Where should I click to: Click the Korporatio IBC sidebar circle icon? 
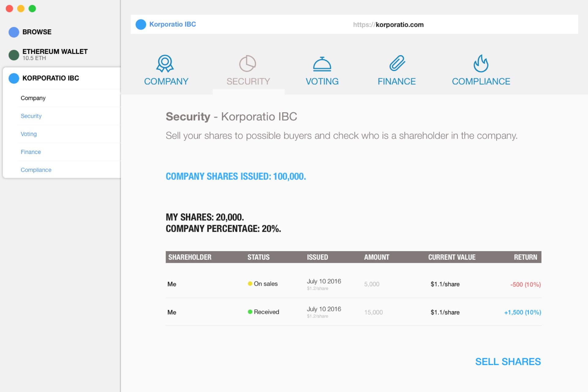(x=14, y=78)
